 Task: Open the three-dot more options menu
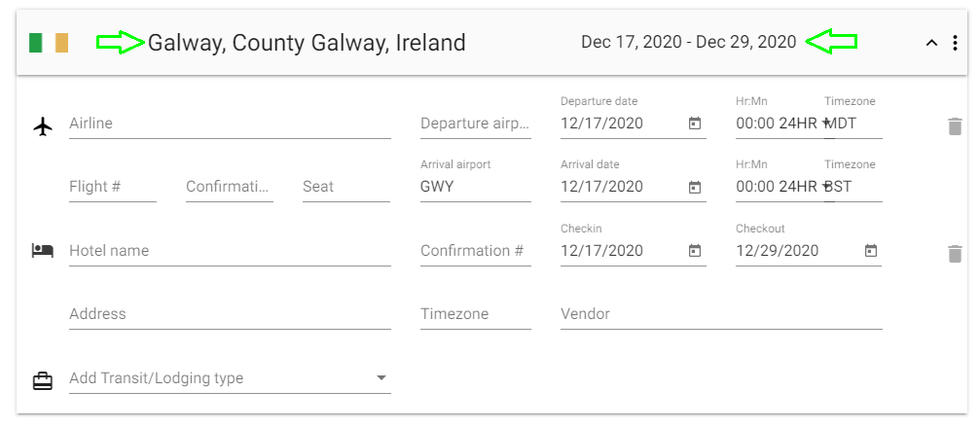(x=955, y=43)
